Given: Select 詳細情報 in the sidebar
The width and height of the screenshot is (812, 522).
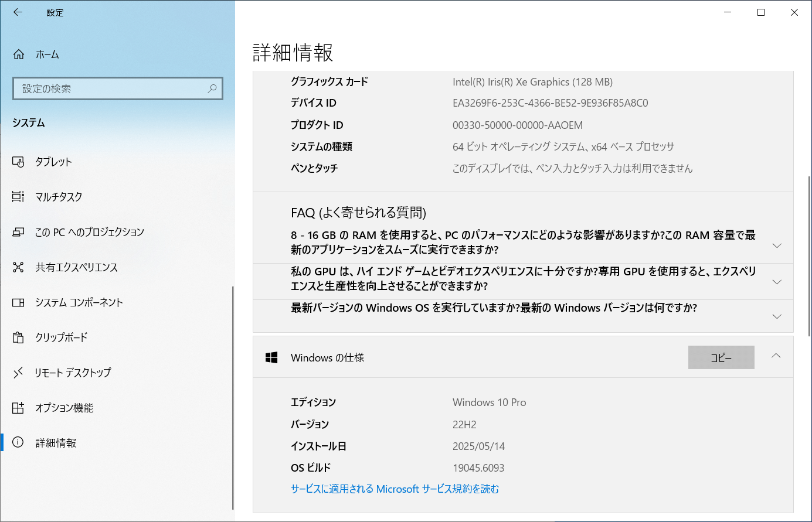Looking at the screenshot, I should click(x=116, y=443).
